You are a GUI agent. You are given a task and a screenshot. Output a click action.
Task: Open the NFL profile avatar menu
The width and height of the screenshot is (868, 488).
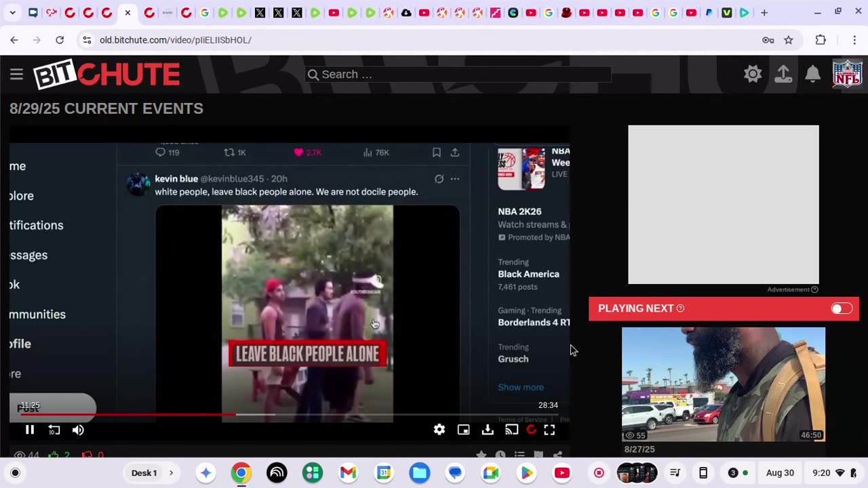click(x=848, y=74)
